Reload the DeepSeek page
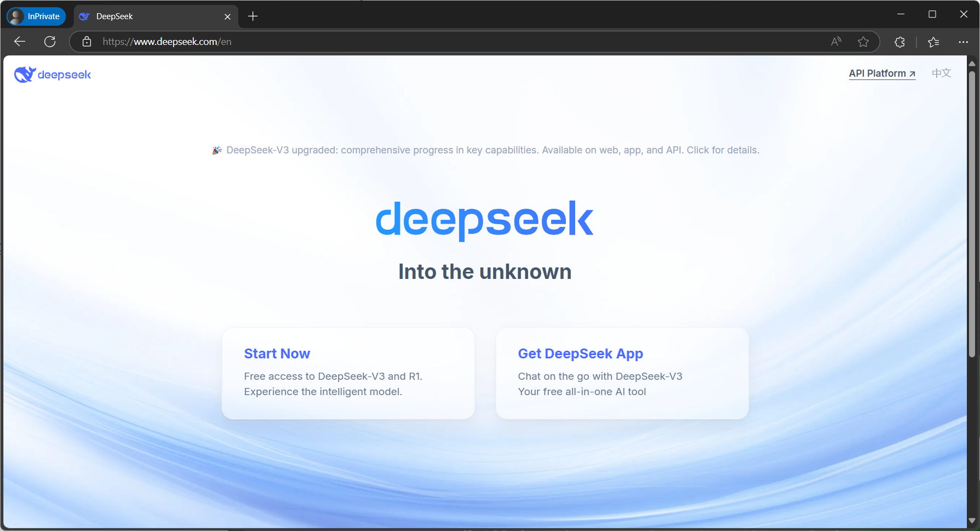 [50, 42]
